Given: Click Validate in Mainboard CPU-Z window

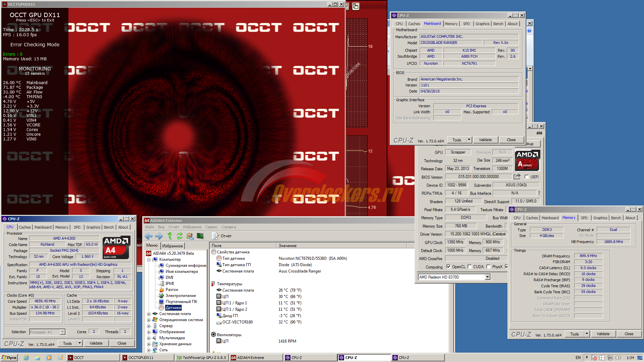Looking at the screenshot, I should click(485, 140).
